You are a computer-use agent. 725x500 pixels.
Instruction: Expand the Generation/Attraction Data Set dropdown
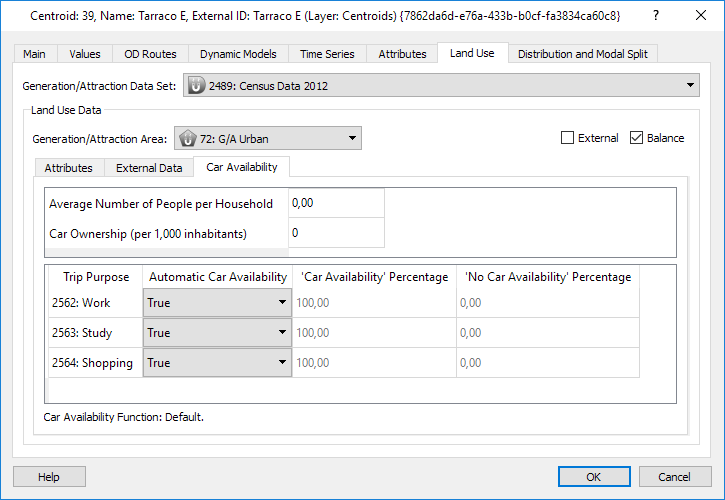pyautogui.click(x=691, y=86)
